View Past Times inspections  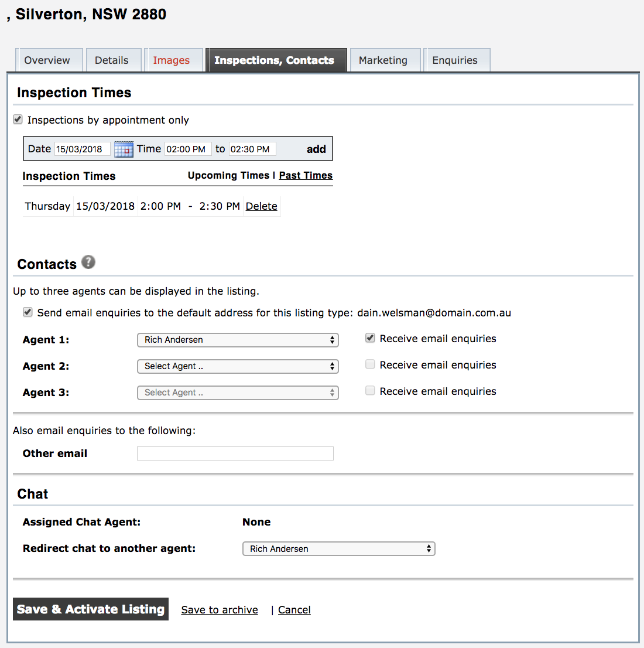[x=306, y=175]
